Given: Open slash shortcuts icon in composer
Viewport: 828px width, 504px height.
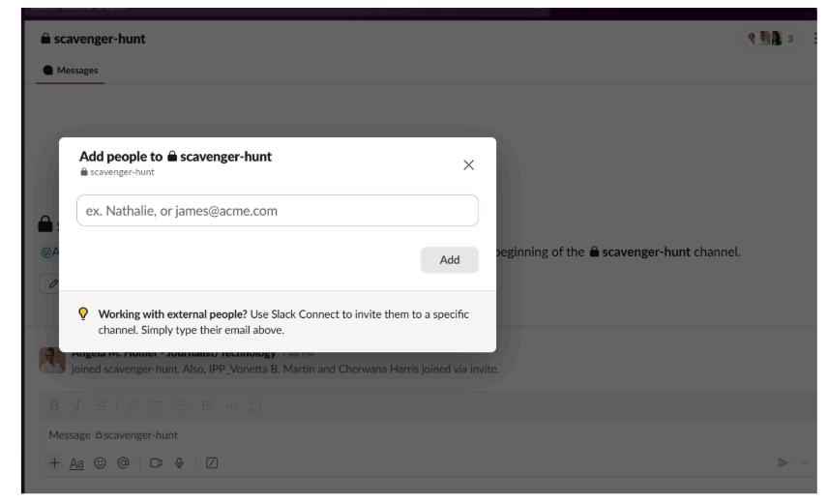Looking at the screenshot, I should click(212, 462).
